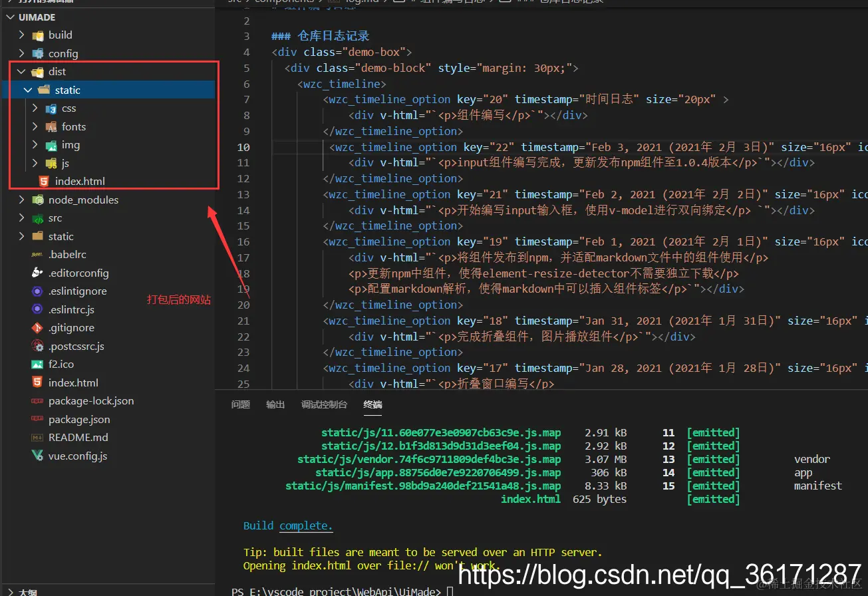Expand the config folder chevron
Screen dimensions: 868x596
click(22, 54)
